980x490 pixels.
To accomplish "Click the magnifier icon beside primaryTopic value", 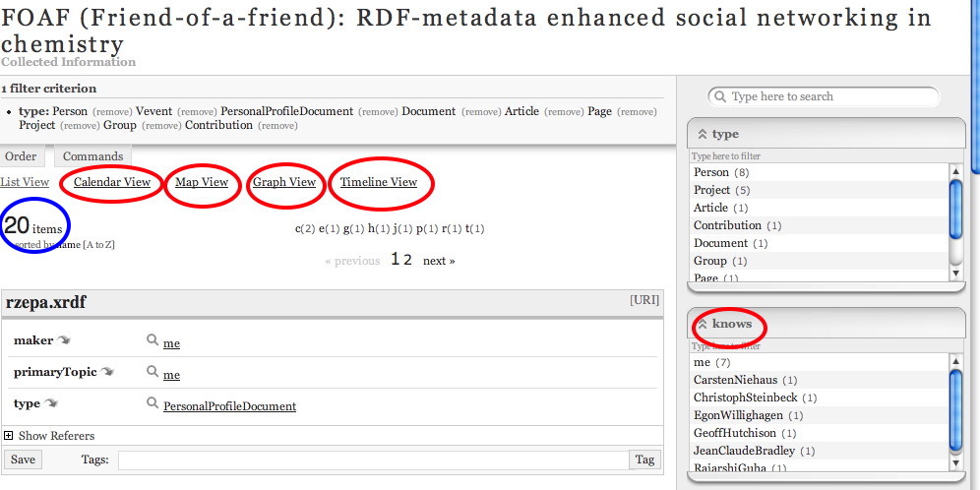I will pyautogui.click(x=153, y=372).
